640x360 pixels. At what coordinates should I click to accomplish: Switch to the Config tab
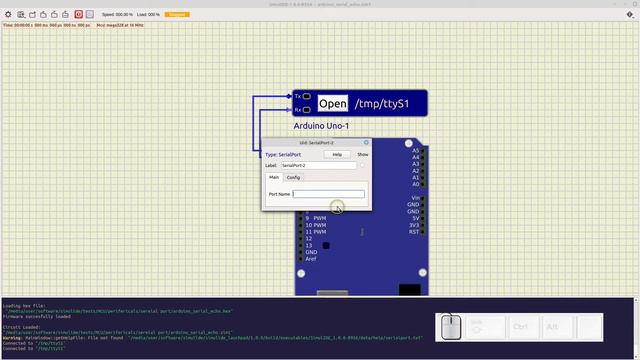[x=293, y=177]
